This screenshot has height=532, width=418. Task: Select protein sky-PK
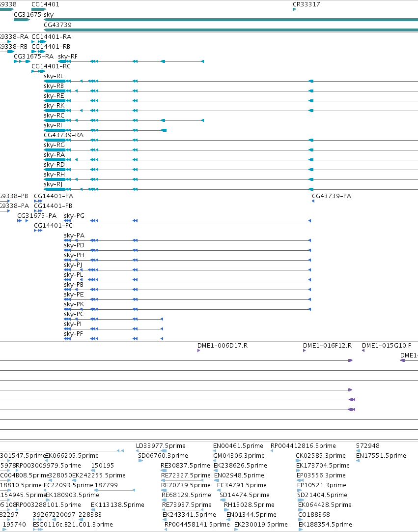point(188,309)
